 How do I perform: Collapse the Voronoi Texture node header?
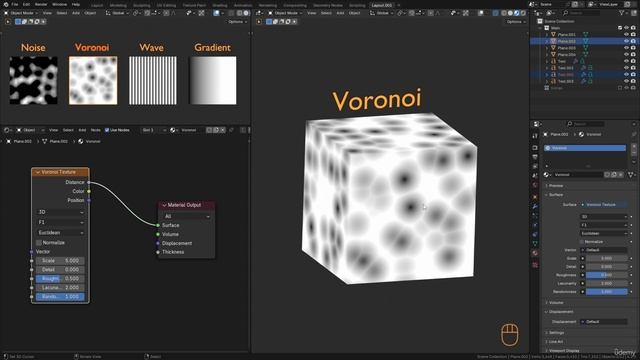click(38, 172)
